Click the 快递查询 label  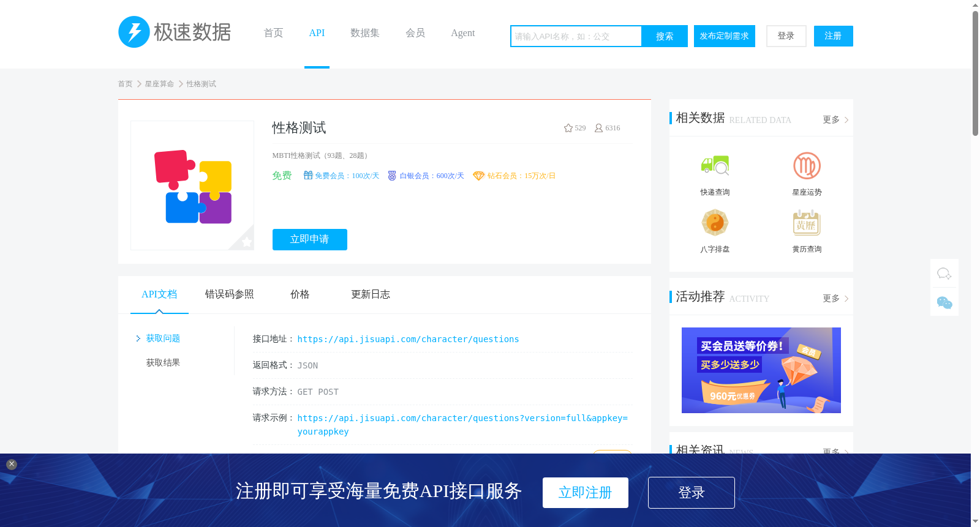[715, 192]
